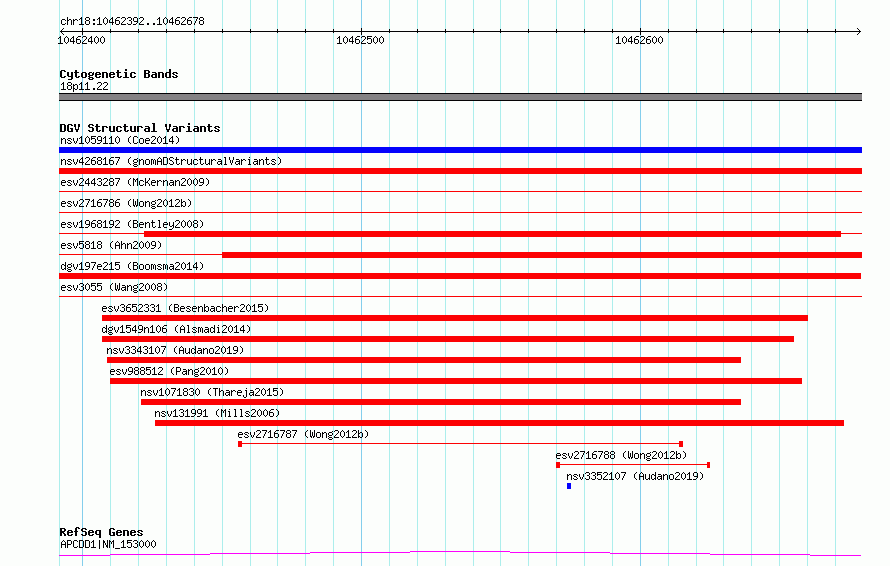Select the esv1968192 (Bentley2008) red bar

pyautogui.click(x=492, y=234)
